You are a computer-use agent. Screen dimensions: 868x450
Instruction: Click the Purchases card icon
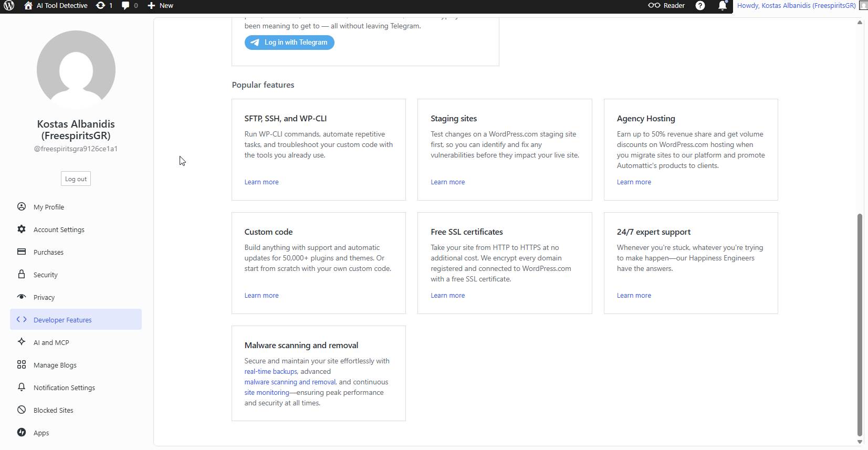coord(22,252)
